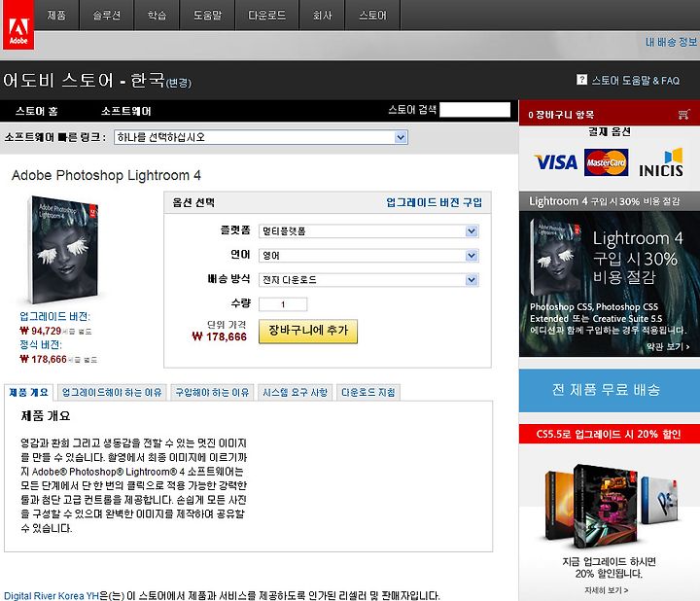Click 장바구니에 추가 add-to-cart button
The height and width of the screenshot is (601, 700).
point(308,331)
